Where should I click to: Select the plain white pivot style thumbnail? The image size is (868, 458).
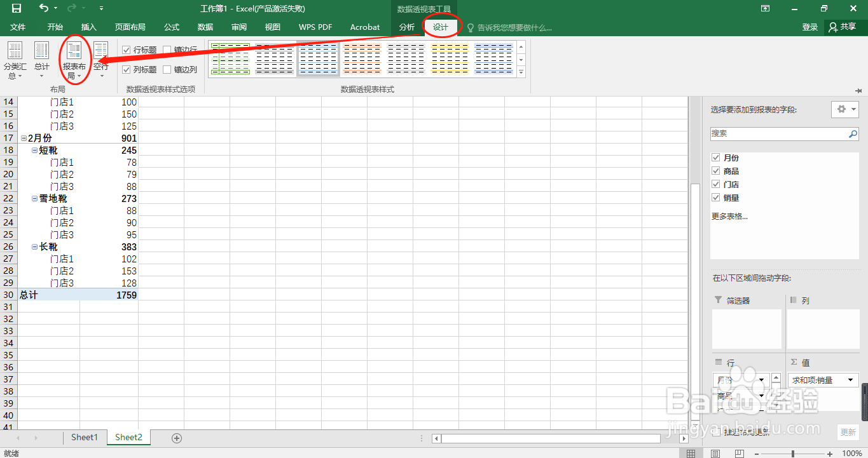(x=406, y=59)
